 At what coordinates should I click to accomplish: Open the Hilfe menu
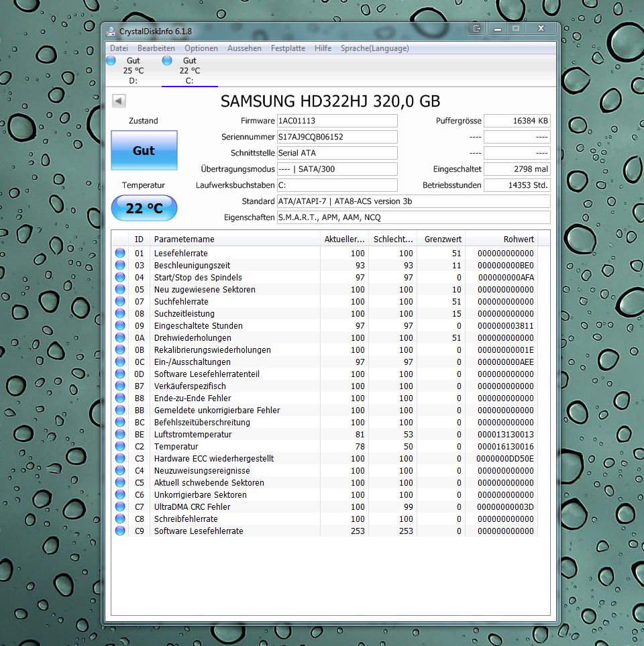(323, 48)
